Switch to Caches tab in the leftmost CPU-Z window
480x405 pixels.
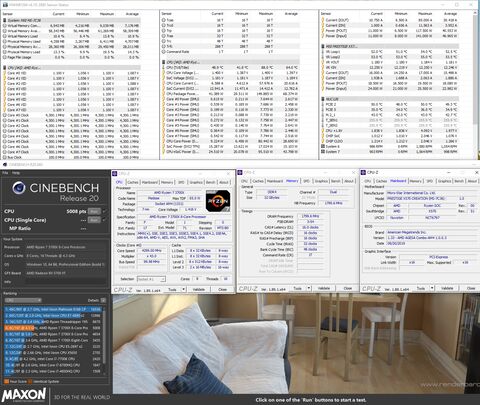(x=133, y=182)
